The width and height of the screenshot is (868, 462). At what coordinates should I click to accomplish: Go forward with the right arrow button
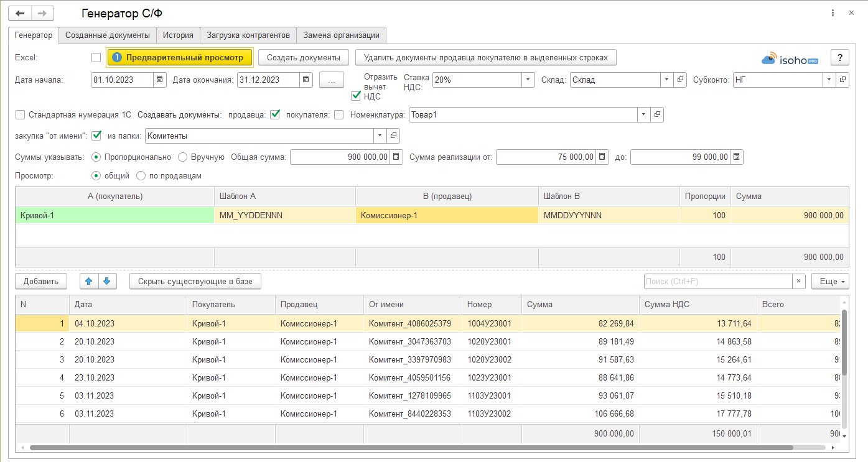(42, 13)
